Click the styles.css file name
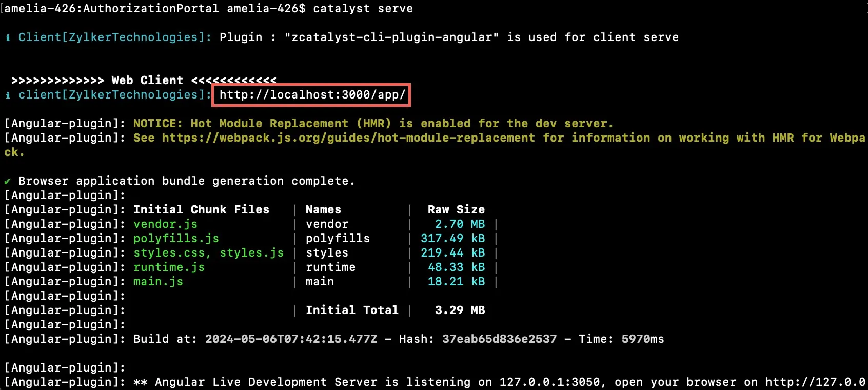This screenshot has width=868, height=390. 172,253
